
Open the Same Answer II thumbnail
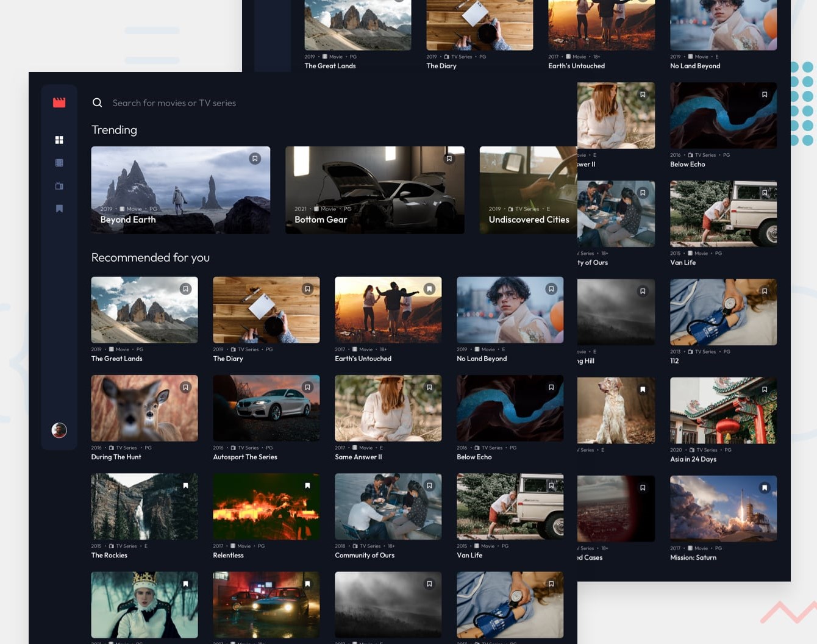click(x=388, y=408)
